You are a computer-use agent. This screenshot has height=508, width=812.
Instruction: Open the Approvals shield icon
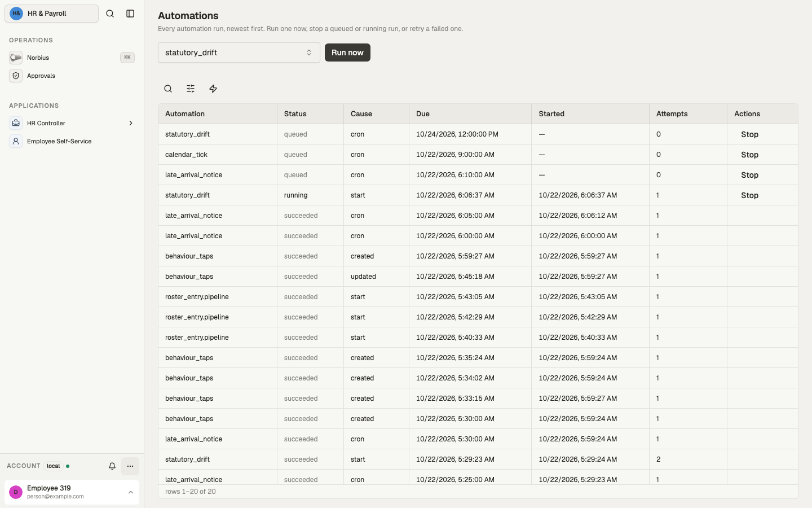click(x=16, y=76)
